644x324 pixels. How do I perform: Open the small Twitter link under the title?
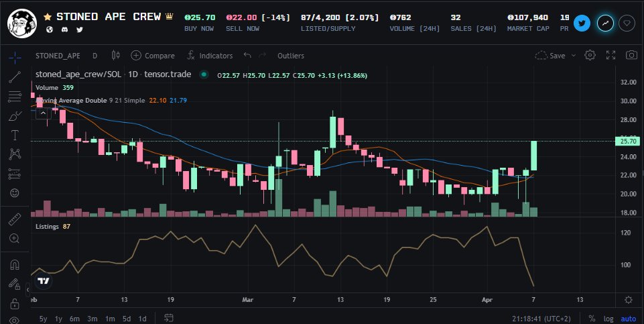pyautogui.click(x=80, y=30)
